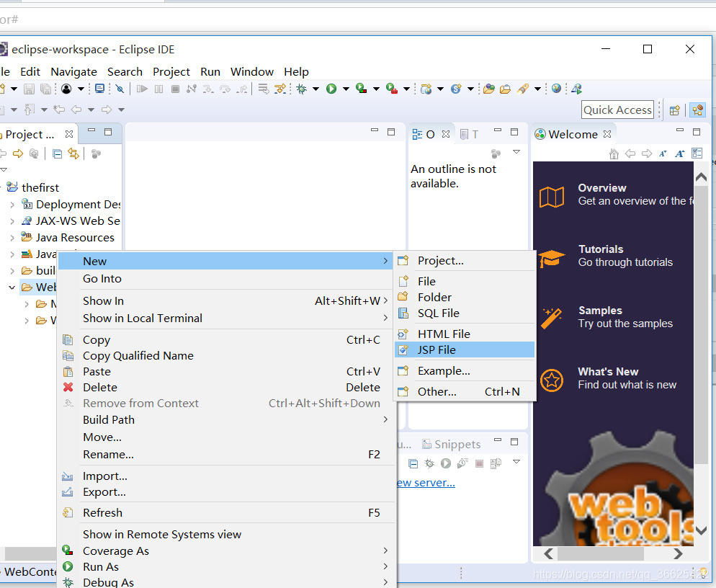Close the Outline view tab

point(446,134)
